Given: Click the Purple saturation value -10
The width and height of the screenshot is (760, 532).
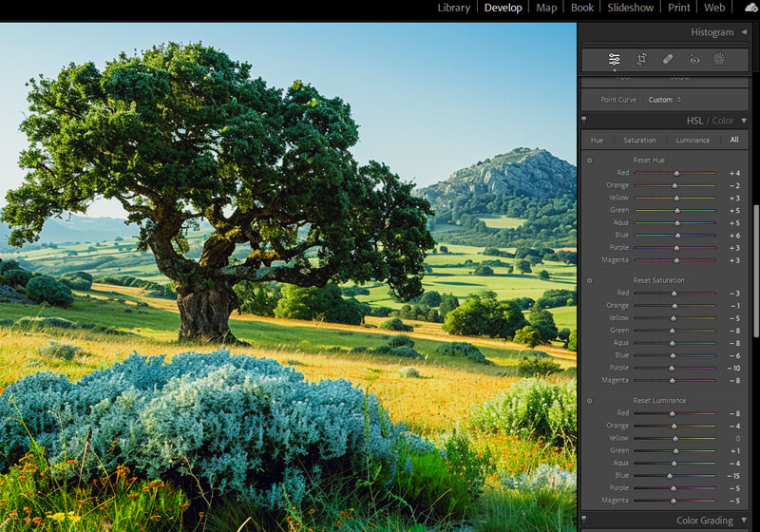Looking at the screenshot, I should point(733,369).
